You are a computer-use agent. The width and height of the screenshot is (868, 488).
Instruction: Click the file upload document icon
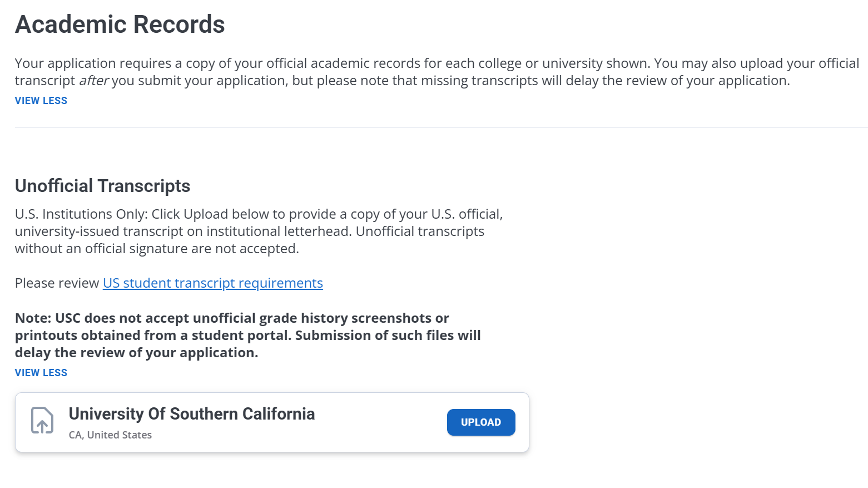pyautogui.click(x=42, y=420)
